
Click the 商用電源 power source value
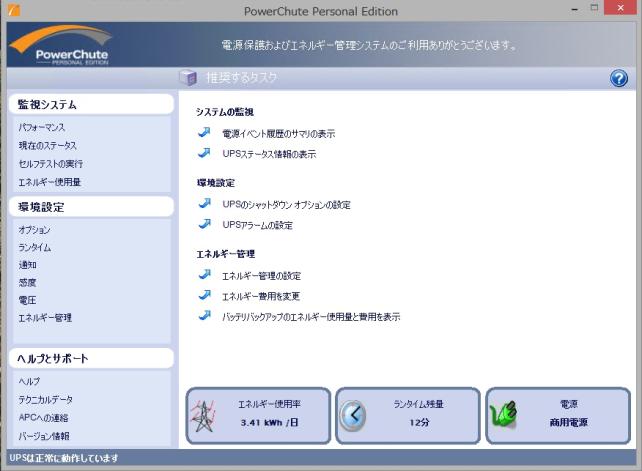tap(569, 422)
